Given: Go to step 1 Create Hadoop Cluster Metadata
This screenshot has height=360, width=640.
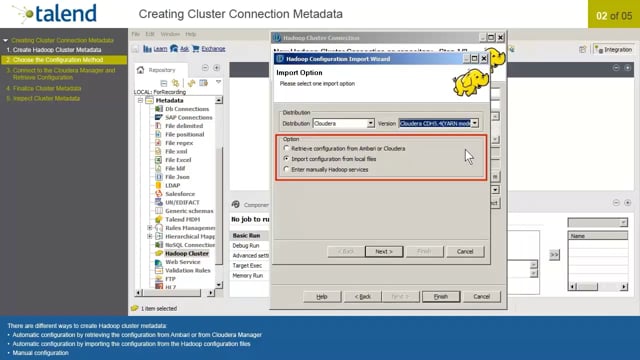Looking at the screenshot, I should [54, 50].
